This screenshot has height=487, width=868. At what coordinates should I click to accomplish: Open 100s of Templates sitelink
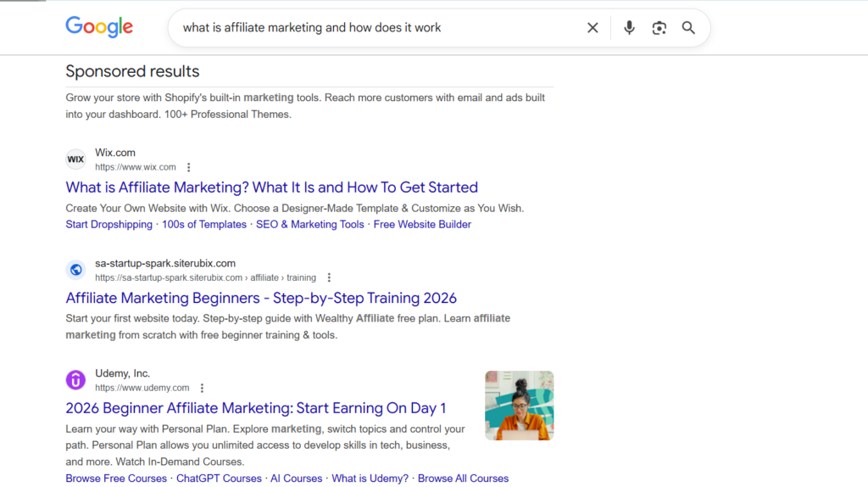tap(203, 224)
